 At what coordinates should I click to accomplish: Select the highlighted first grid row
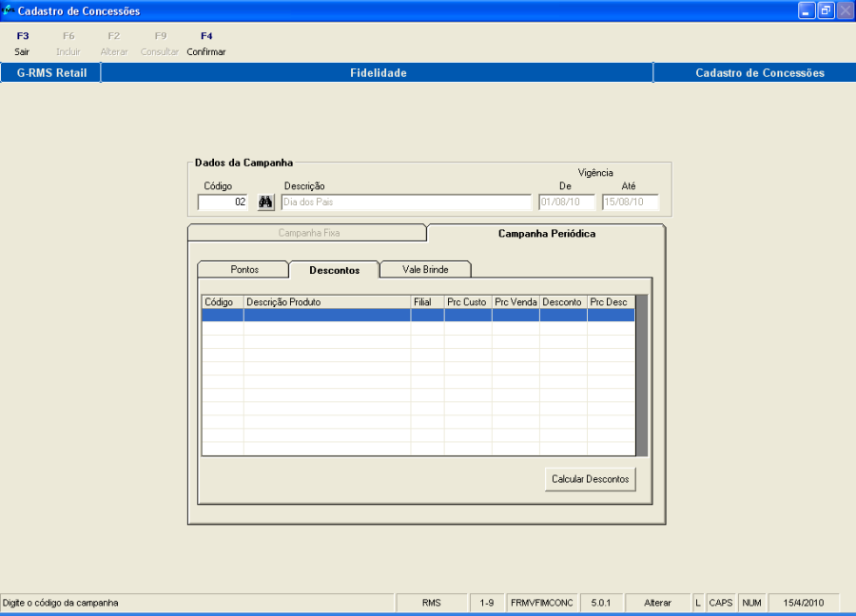coord(418,315)
